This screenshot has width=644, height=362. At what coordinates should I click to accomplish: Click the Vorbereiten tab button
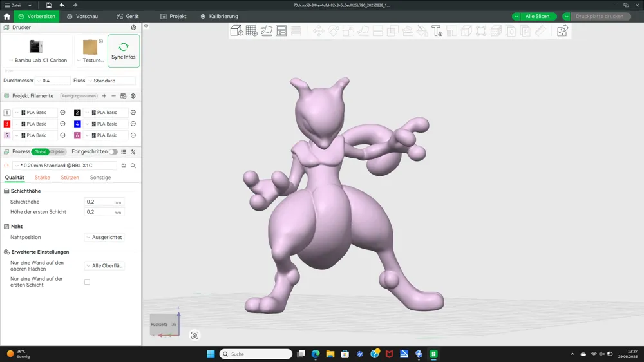point(37,17)
